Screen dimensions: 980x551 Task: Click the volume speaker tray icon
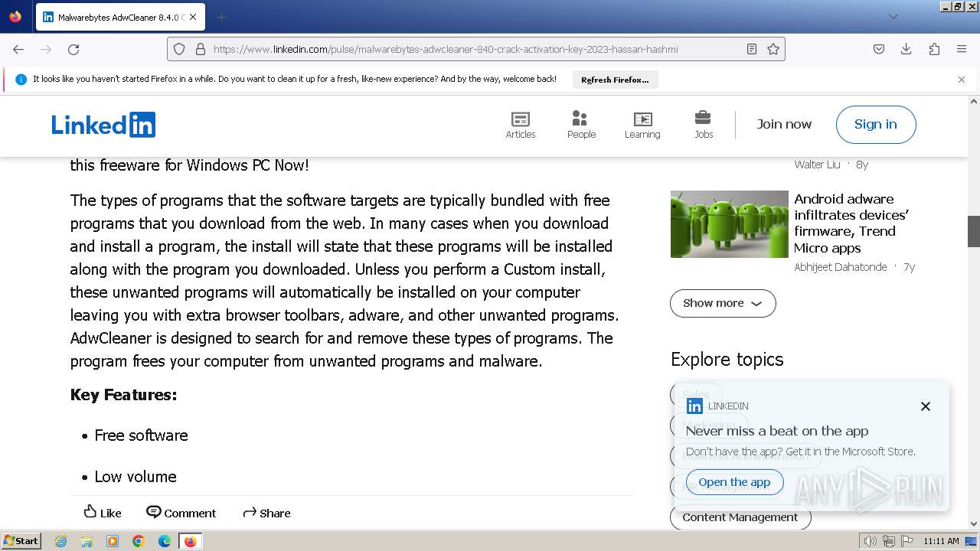pos(871,541)
